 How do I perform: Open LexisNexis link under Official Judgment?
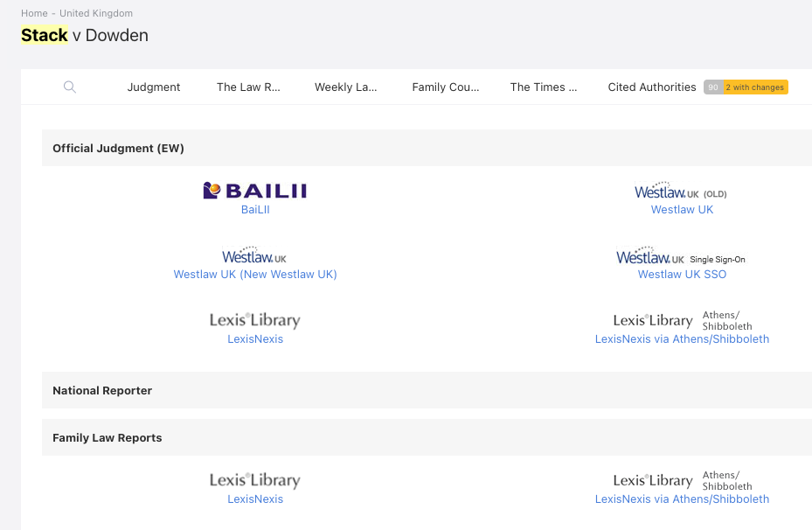[255, 339]
